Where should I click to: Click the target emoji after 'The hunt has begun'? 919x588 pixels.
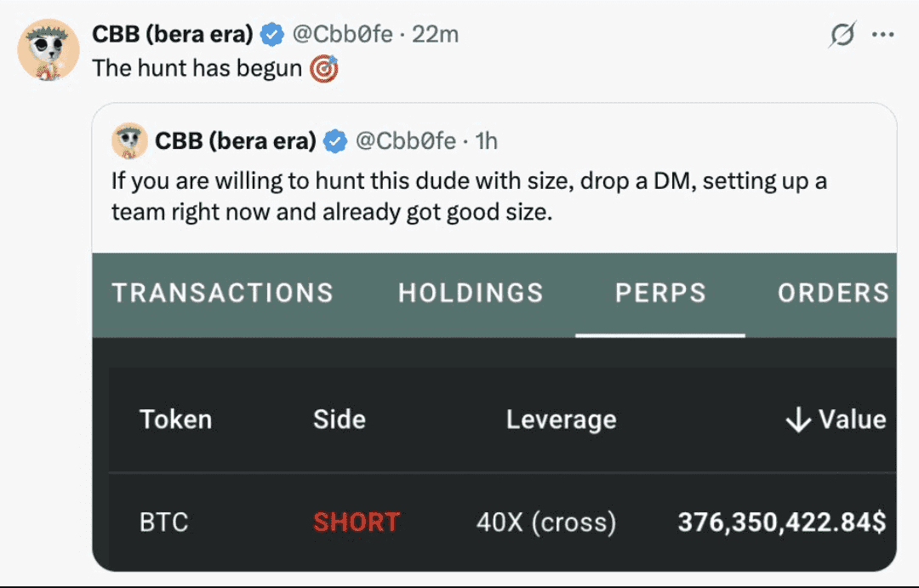(324, 68)
